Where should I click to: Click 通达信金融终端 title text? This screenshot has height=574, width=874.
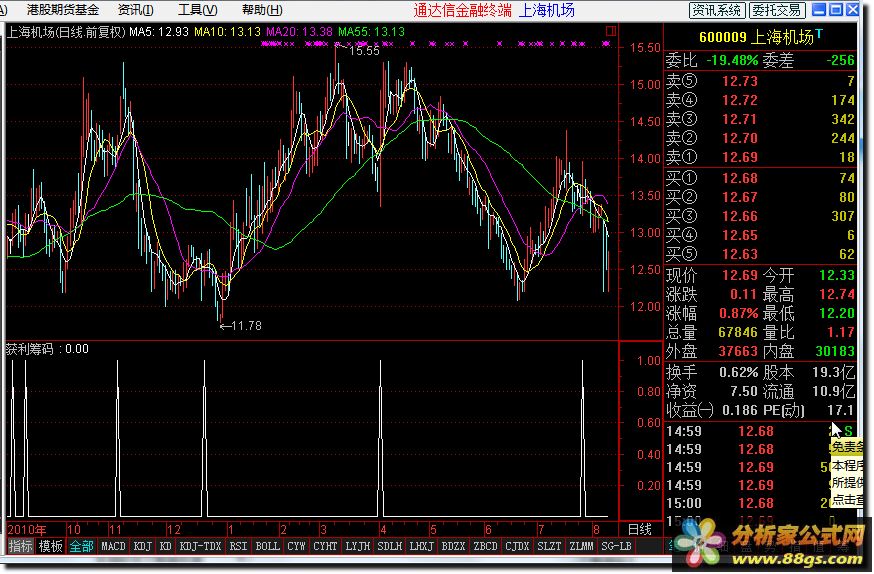pyautogui.click(x=462, y=10)
